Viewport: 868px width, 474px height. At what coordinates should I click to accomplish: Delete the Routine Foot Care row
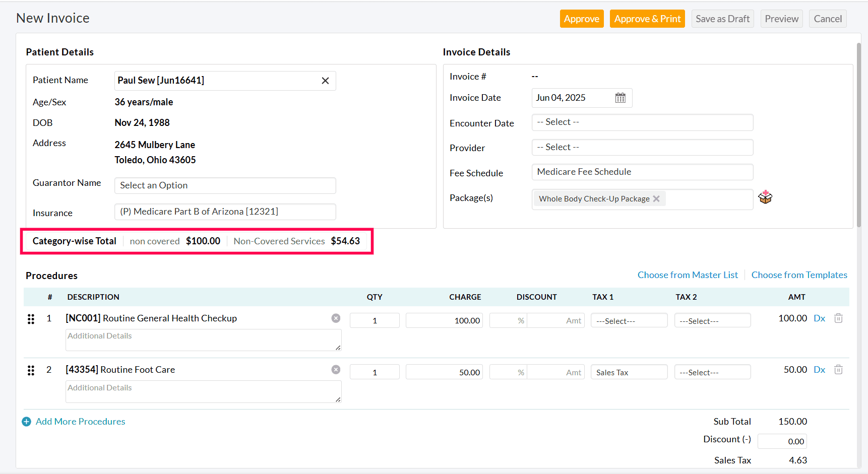[x=838, y=370]
